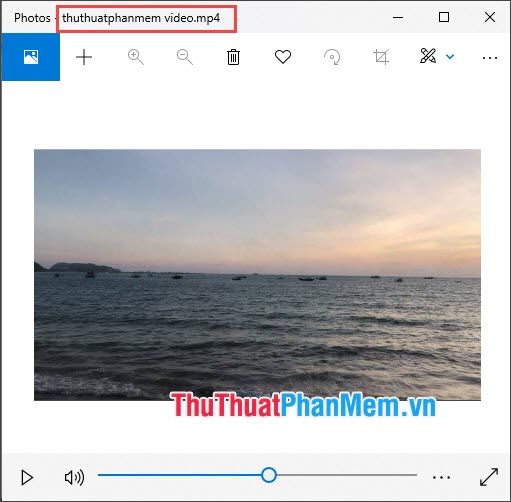Open the toolbar See more ellipsis menu
The width and height of the screenshot is (511, 502).
490,58
